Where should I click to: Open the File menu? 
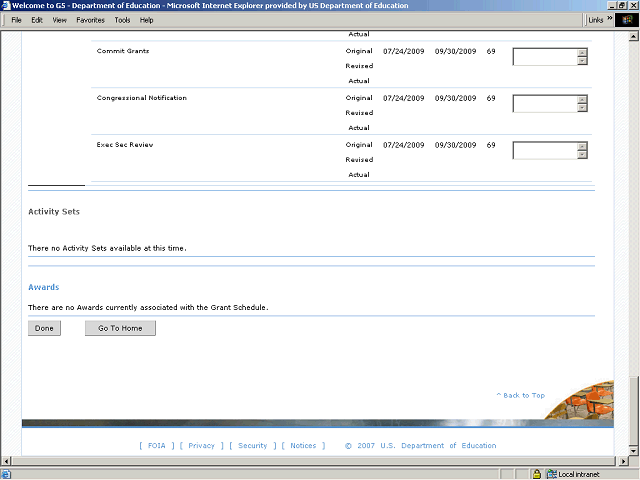(16, 20)
